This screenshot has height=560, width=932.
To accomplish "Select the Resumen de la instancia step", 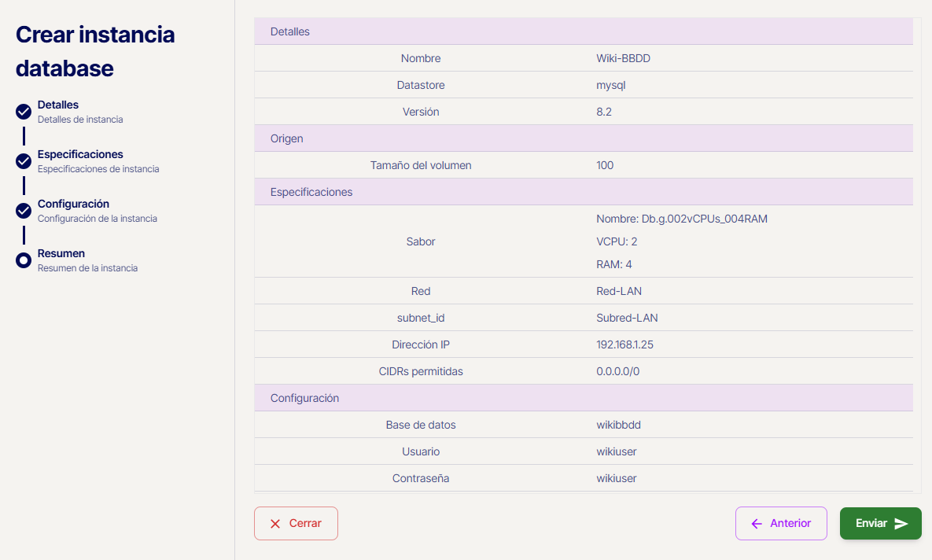I will tap(87, 260).
